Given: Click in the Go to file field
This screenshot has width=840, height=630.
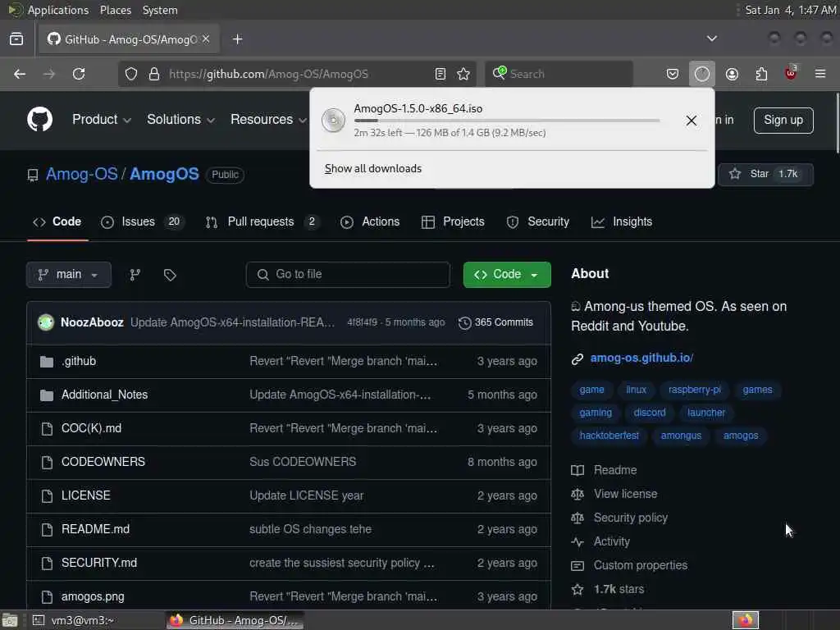Looking at the screenshot, I should [x=348, y=275].
